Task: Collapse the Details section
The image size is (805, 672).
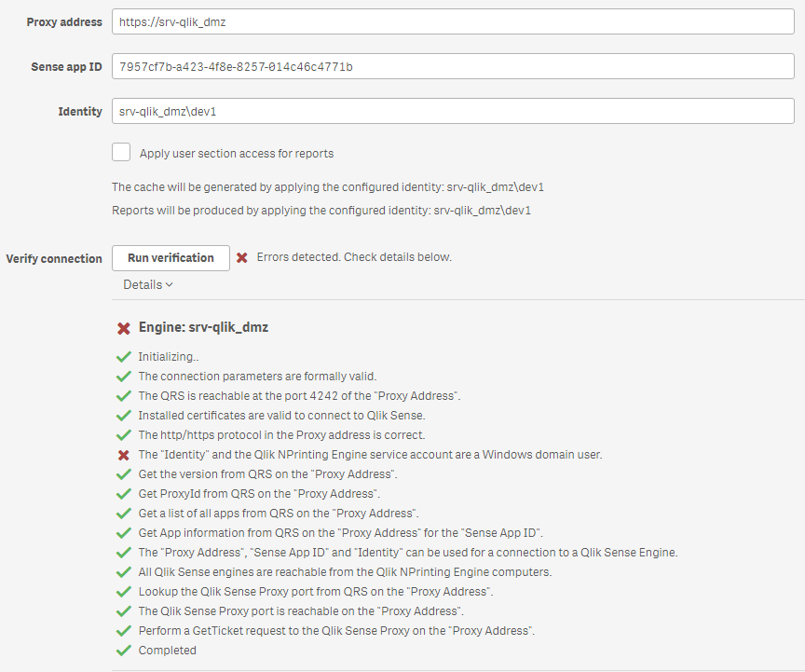Action: (x=148, y=285)
